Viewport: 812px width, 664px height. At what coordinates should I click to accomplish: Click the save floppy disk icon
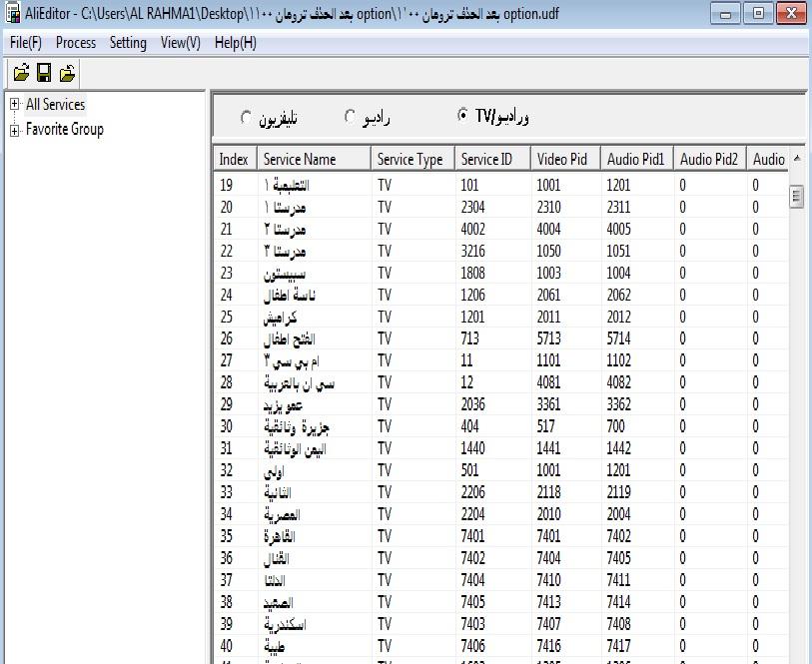pyautogui.click(x=44, y=73)
